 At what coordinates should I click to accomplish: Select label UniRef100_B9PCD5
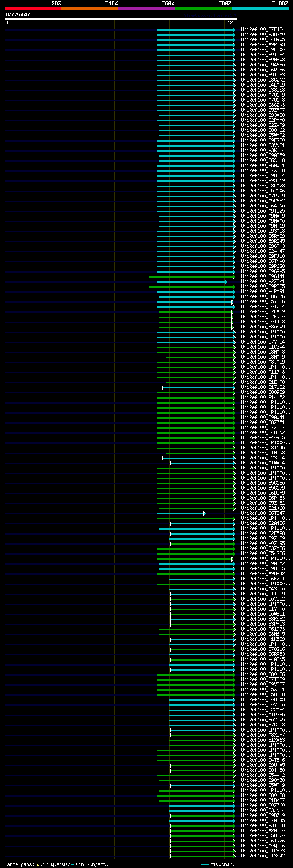coord(263,287)
